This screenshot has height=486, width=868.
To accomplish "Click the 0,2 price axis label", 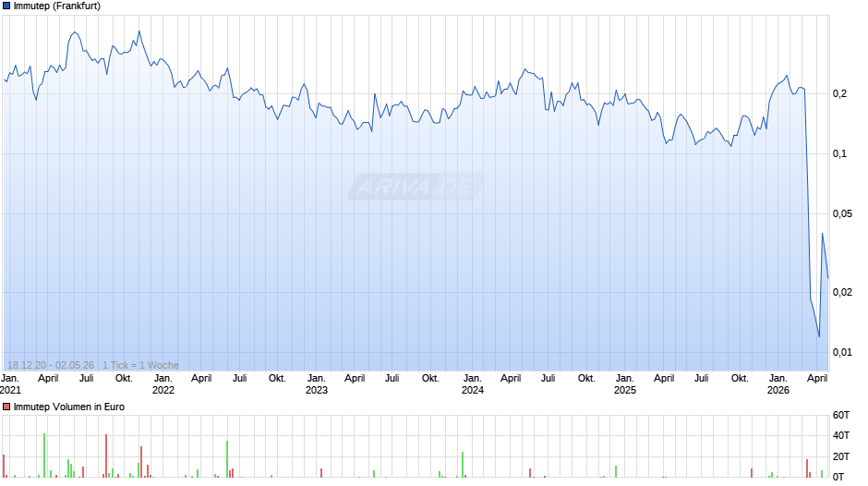I will (839, 93).
